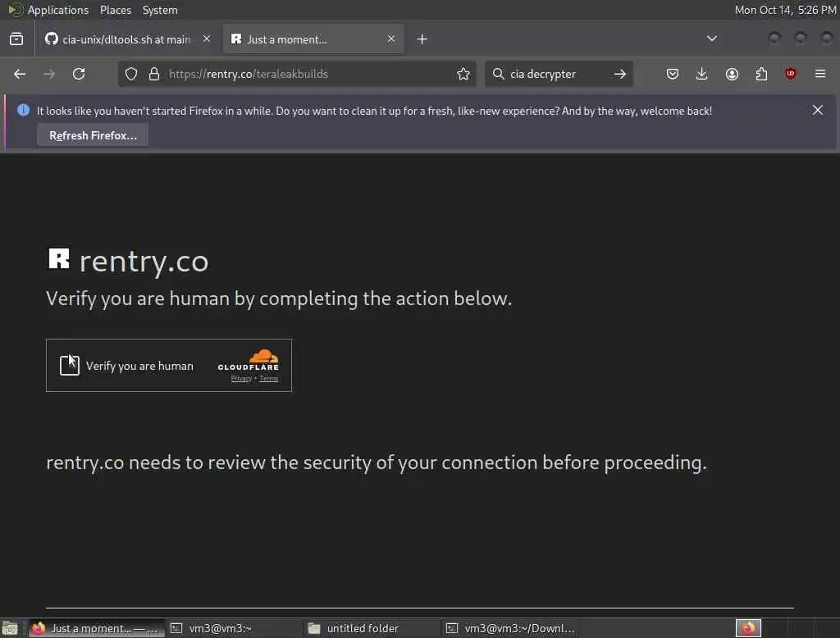Open the tracking protection shield icon
Screen dimensions: 840x638
click(131, 74)
